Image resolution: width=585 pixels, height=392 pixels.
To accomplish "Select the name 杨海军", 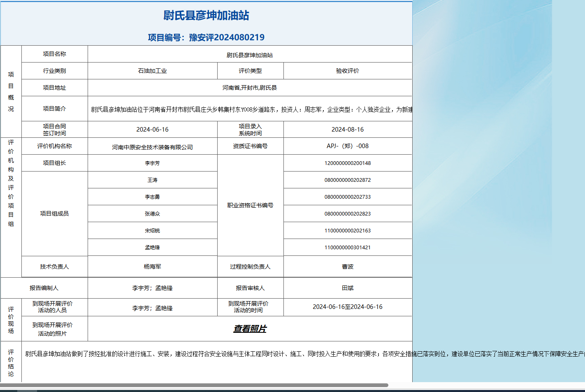I will (x=153, y=267).
